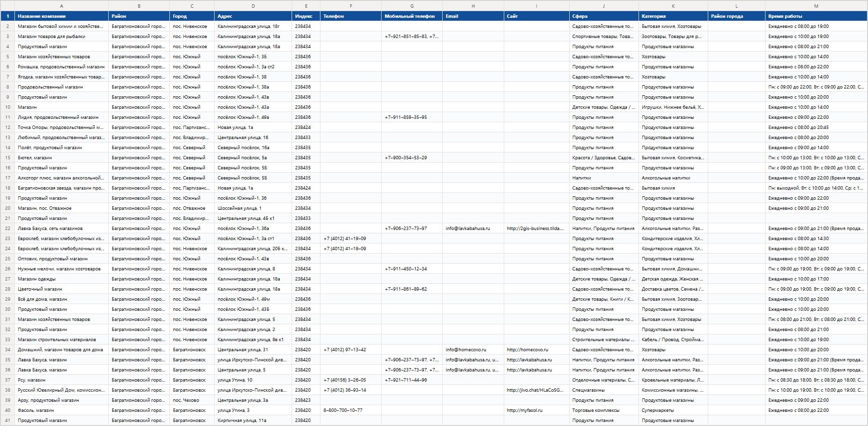
Task: Click the 'Название компании' header cell
Action: click(x=62, y=16)
